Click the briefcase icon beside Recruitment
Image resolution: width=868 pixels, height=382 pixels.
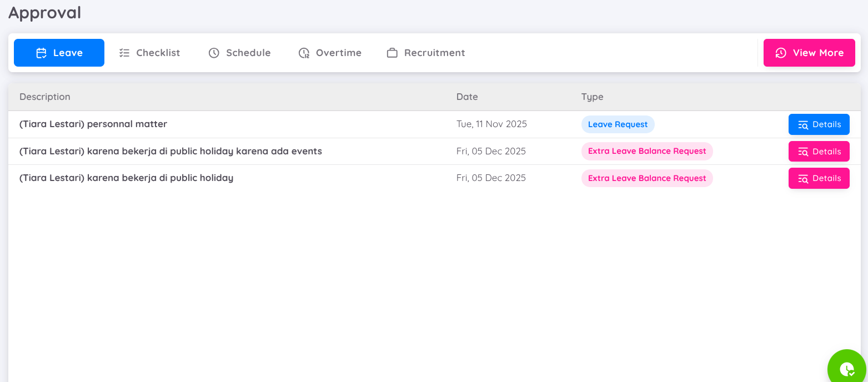click(392, 53)
